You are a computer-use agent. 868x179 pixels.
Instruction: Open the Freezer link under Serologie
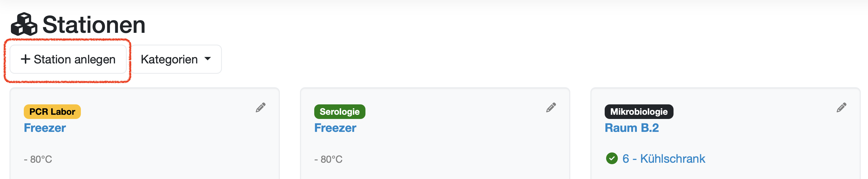pyautogui.click(x=335, y=128)
